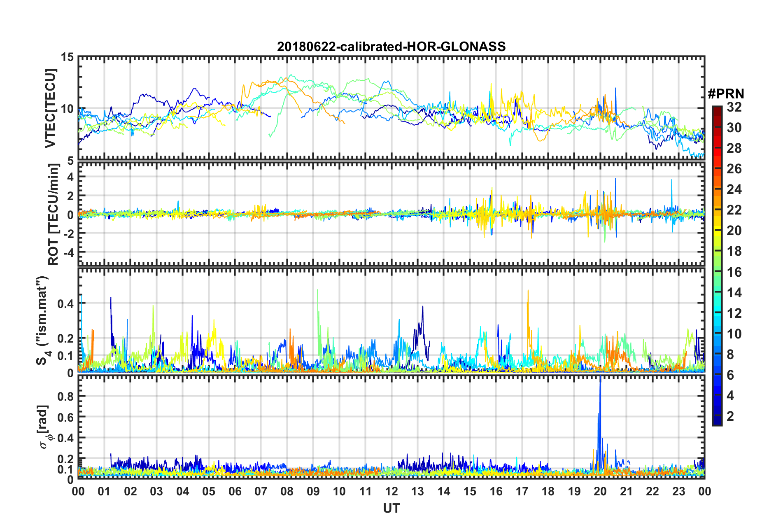This screenshot has width=783, height=532.
Task: Select the UT x-axis label
Action: pyautogui.click(x=391, y=509)
